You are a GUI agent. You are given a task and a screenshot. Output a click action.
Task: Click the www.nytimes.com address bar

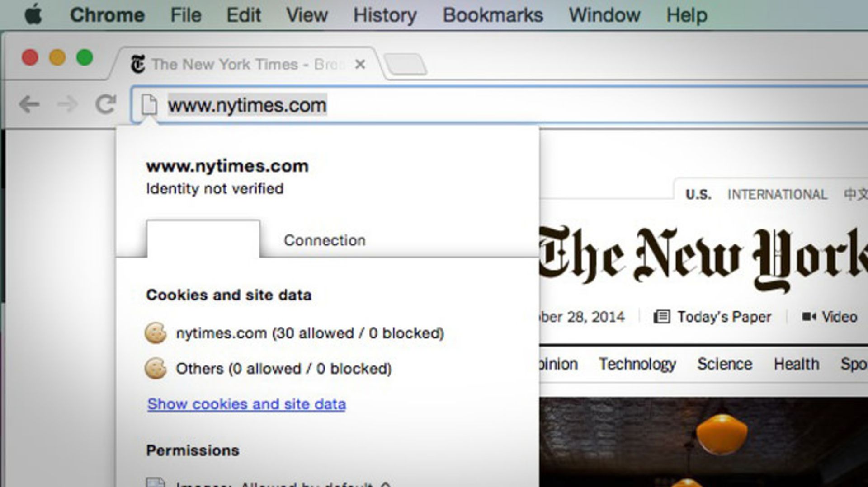(499, 104)
